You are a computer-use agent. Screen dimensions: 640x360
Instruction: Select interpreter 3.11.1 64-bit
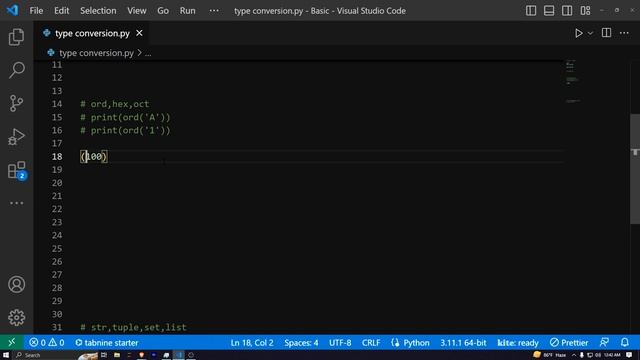463,342
